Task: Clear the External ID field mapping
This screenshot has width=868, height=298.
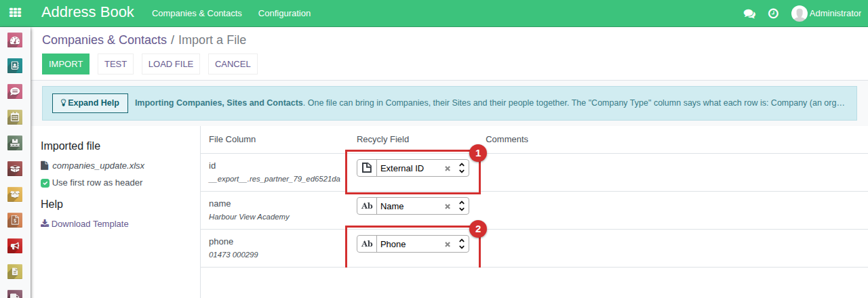Action: pyautogui.click(x=448, y=169)
